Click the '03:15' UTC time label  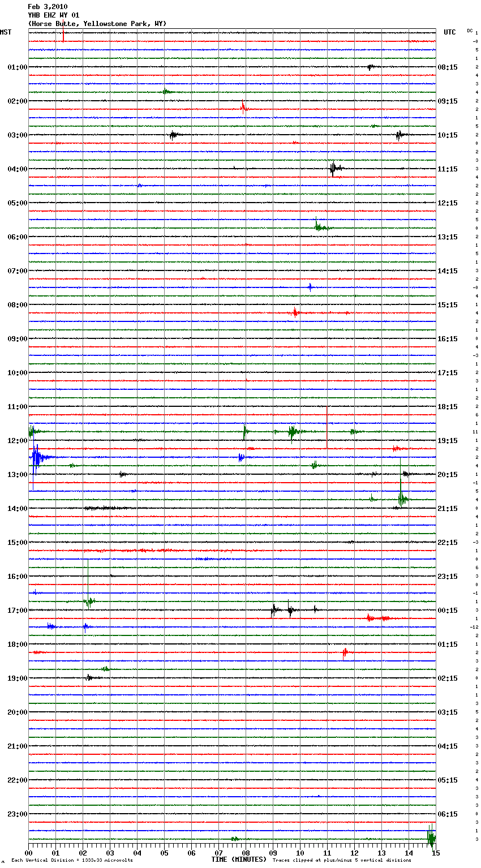(448, 712)
